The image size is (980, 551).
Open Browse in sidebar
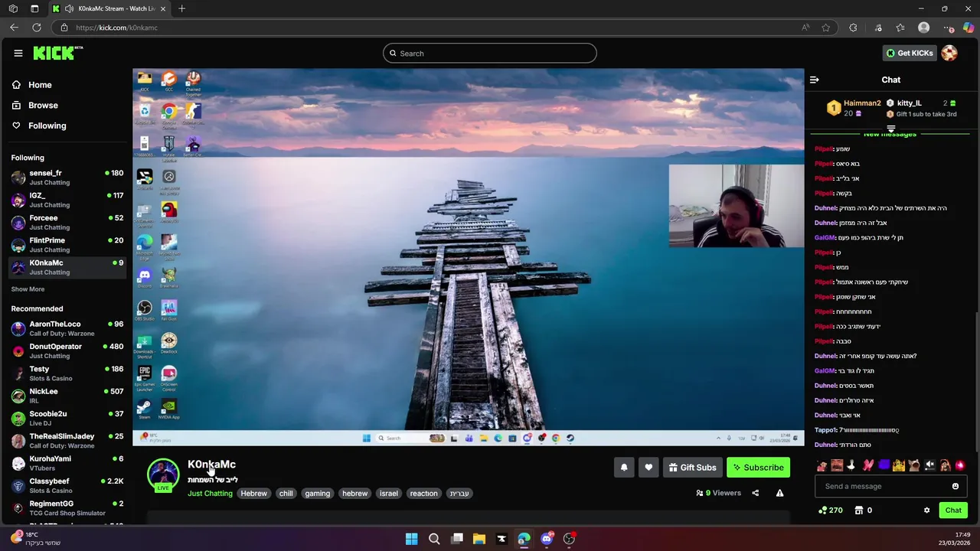point(35,105)
